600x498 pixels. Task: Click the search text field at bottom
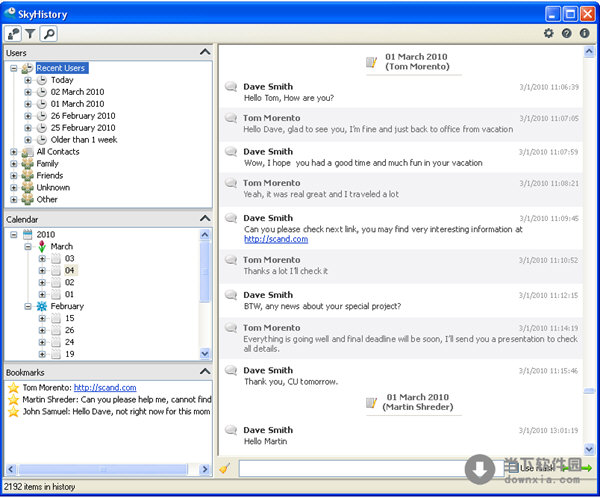[350, 467]
